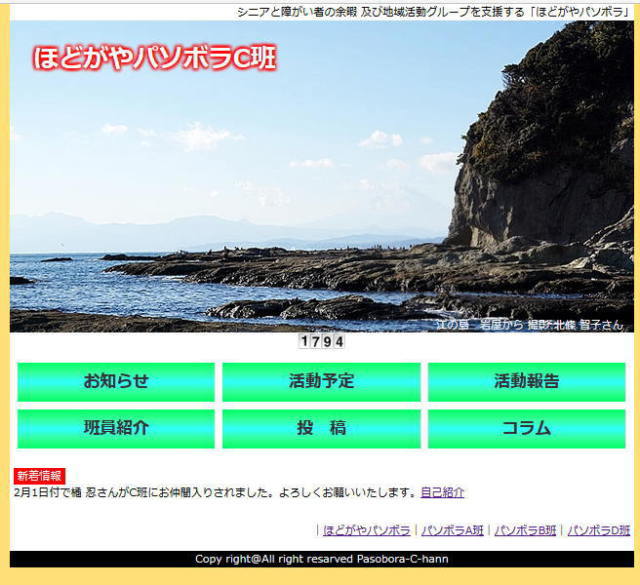
Task: Navigate to the パソボラB班 link
Action: coord(525,530)
